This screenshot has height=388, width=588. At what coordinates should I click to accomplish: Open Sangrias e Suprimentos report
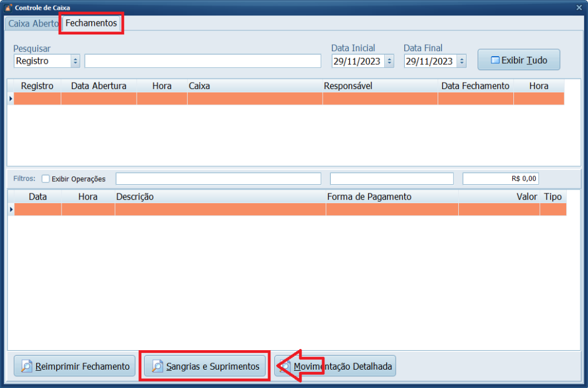[205, 366]
